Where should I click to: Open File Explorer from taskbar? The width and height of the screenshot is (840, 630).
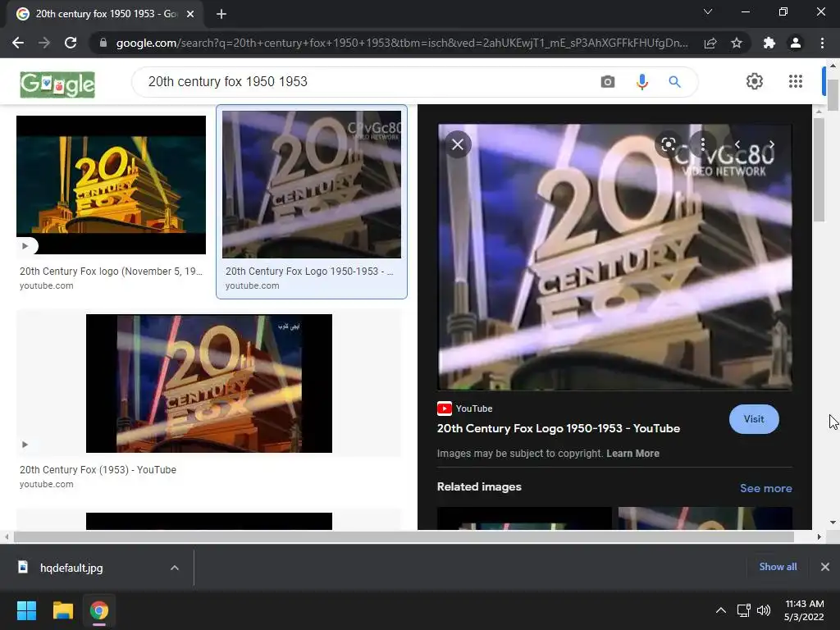[x=62, y=610]
